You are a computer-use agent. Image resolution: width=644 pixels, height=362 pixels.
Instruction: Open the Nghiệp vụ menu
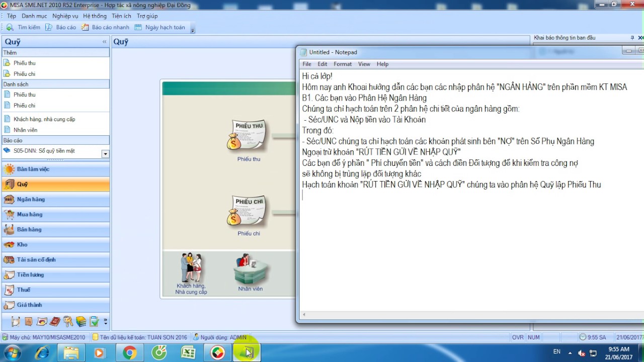tap(65, 16)
